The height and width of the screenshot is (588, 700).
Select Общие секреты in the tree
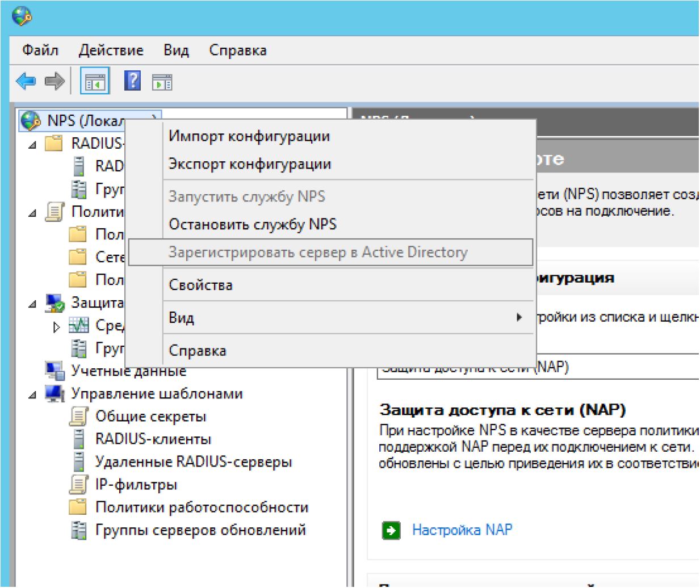coord(150,416)
